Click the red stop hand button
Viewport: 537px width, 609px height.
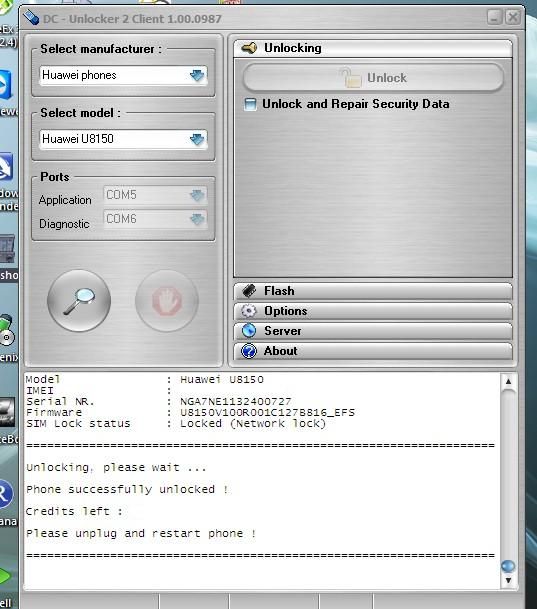(167, 301)
